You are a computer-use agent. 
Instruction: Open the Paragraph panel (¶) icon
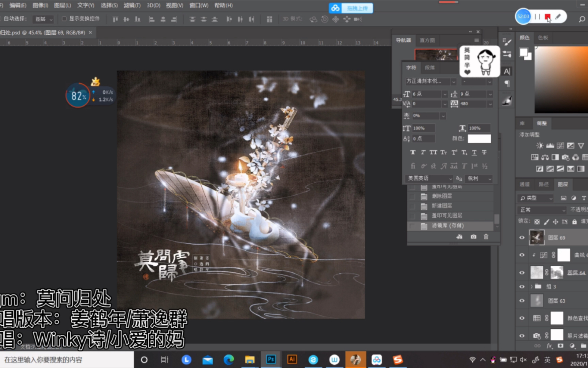(507, 83)
